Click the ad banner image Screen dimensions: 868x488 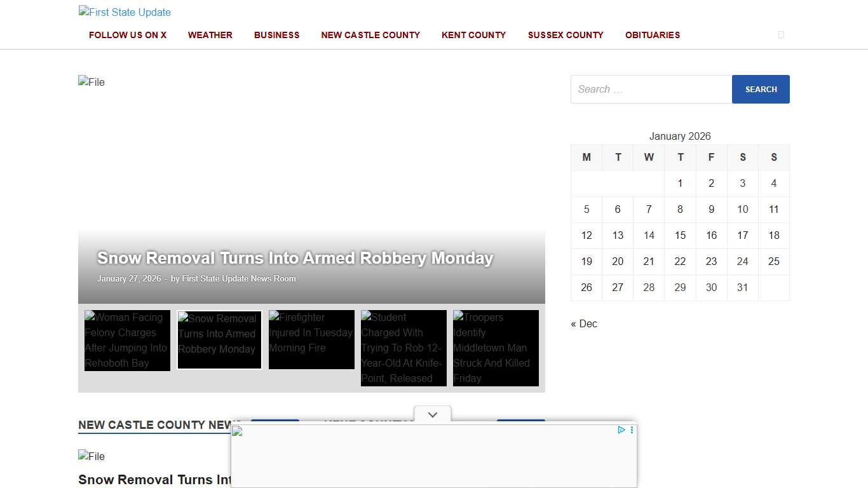pos(434,456)
